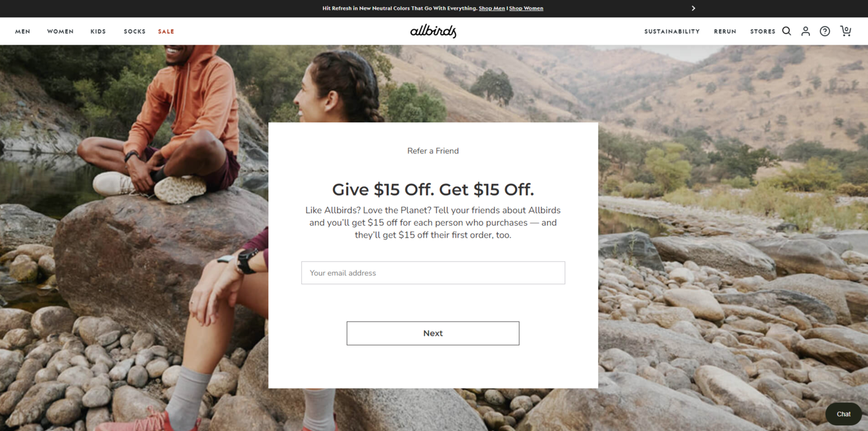Screen dimensions: 868x431
Task: Open the Men menu
Action: click(23, 31)
